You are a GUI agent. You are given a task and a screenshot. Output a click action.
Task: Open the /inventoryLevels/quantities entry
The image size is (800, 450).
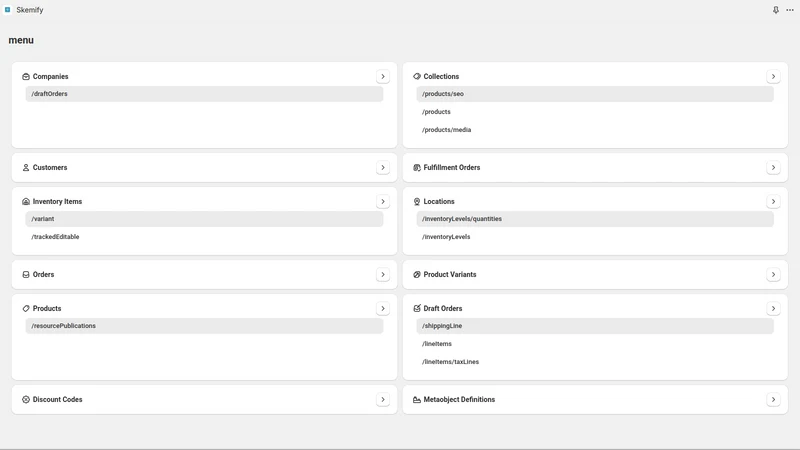pos(595,219)
